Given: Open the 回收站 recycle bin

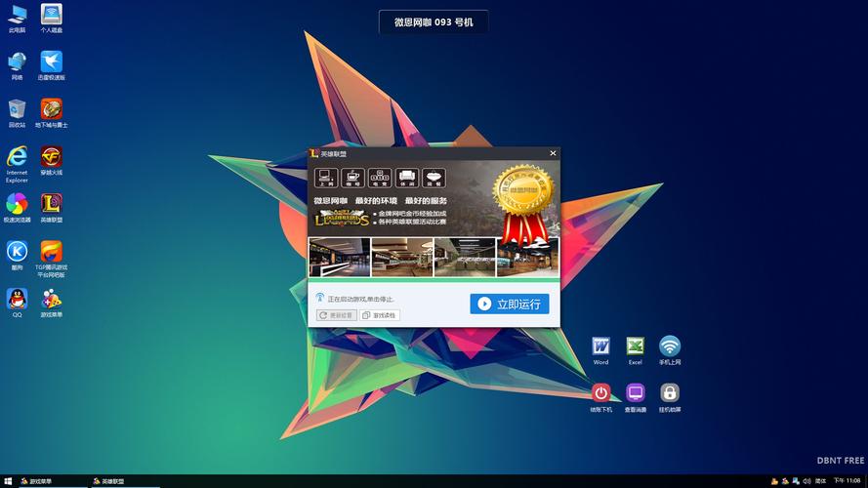Looking at the screenshot, I should tap(18, 113).
